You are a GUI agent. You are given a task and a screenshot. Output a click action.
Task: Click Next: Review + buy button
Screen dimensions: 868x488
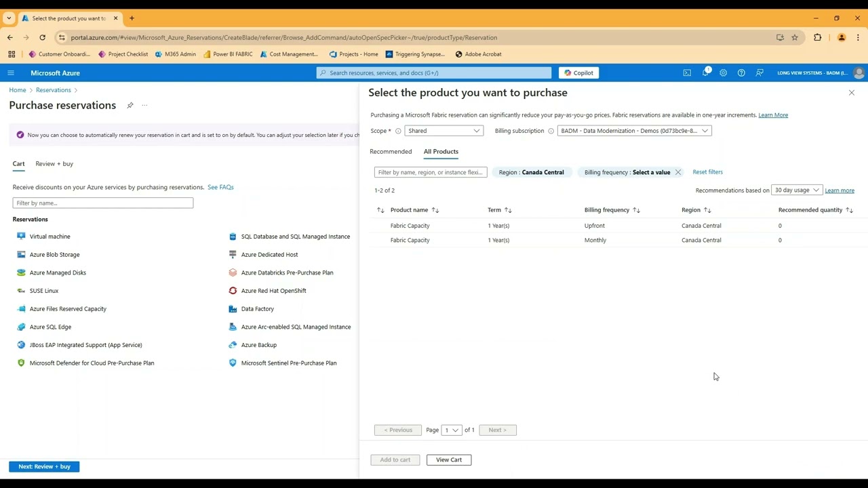pyautogui.click(x=44, y=466)
